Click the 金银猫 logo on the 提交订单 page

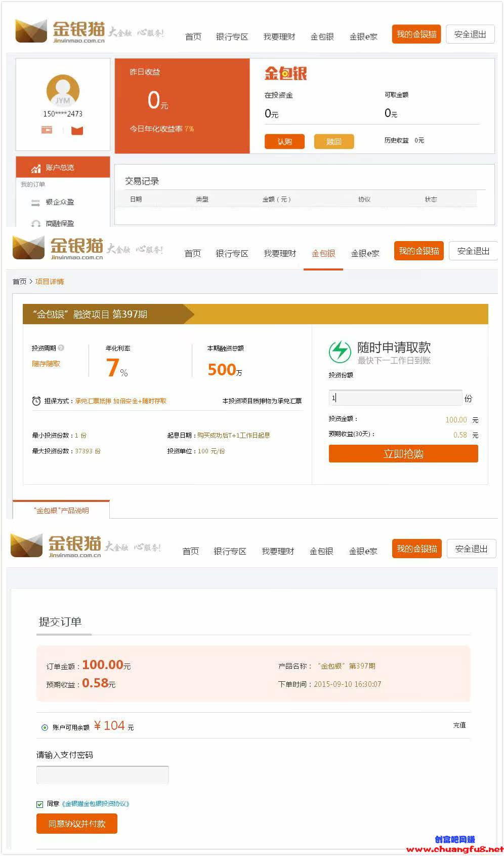point(56,546)
